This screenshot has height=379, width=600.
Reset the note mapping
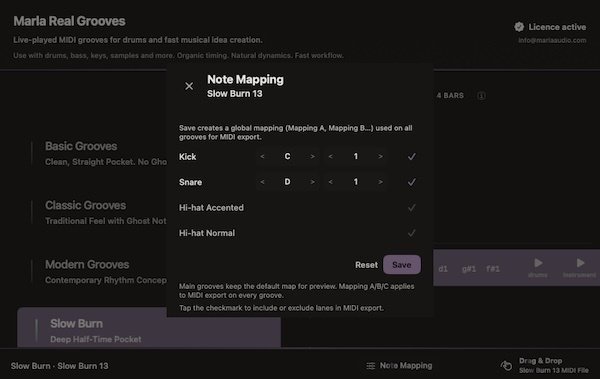pyautogui.click(x=366, y=265)
